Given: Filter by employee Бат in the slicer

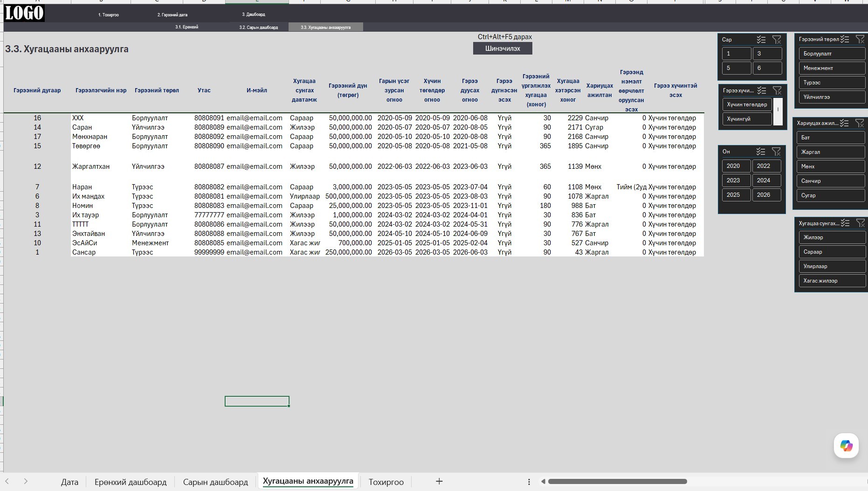Looking at the screenshot, I should point(831,138).
